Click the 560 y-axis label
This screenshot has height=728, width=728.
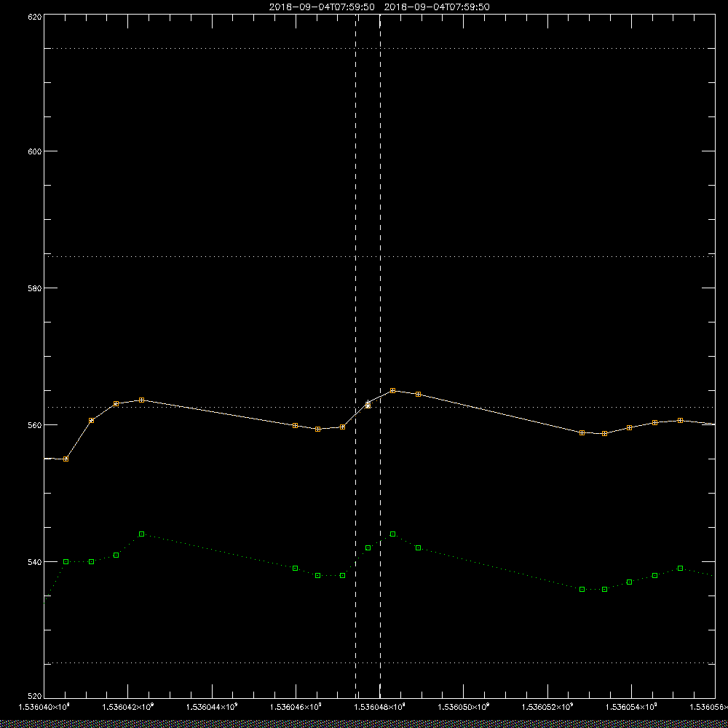click(x=35, y=425)
